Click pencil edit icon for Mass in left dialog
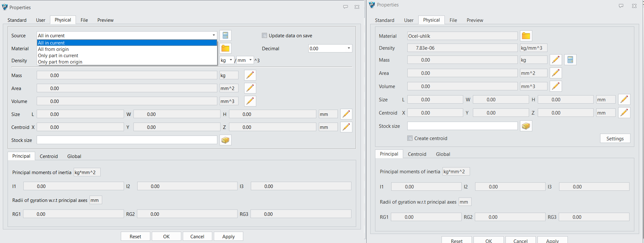 coord(250,75)
